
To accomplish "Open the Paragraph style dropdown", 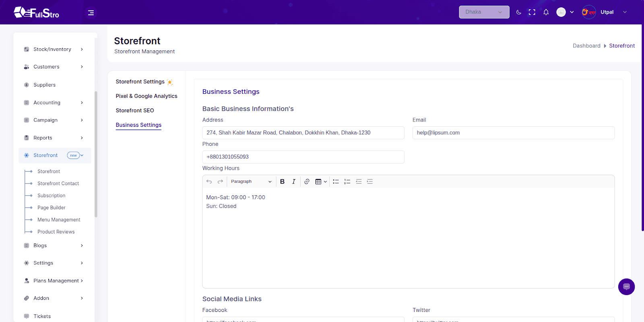I will click(251, 182).
